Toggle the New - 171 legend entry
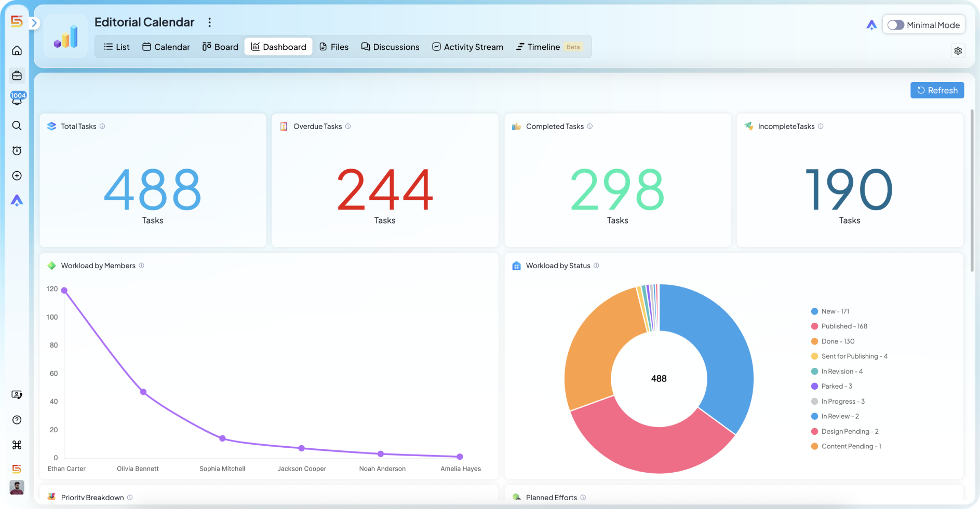The height and width of the screenshot is (509, 980). [830, 311]
